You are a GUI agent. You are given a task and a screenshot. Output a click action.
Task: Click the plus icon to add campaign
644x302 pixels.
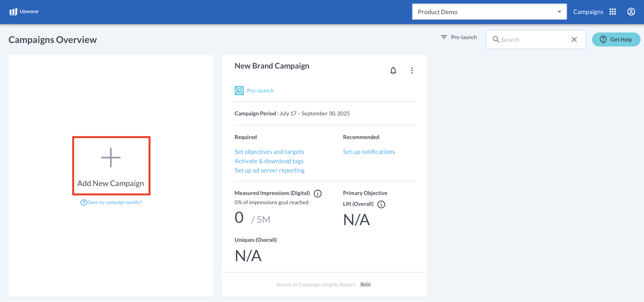[x=111, y=158]
